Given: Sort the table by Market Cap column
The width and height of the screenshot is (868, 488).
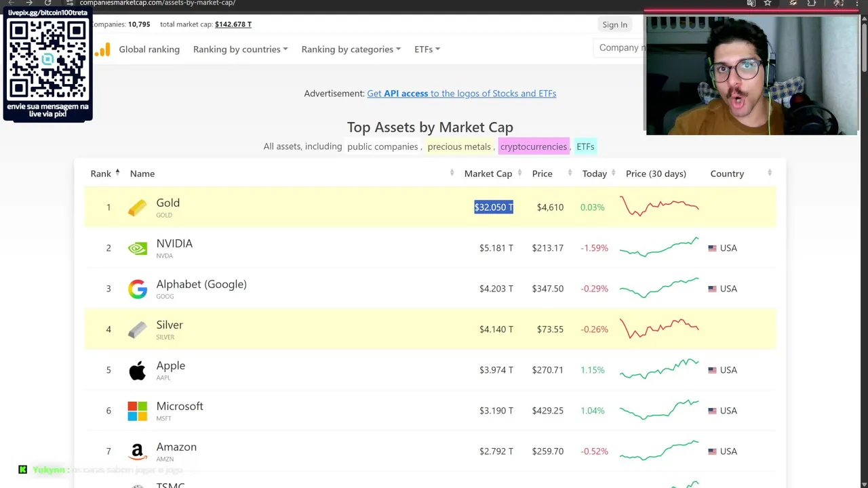Looking at the screenshot, I should [488, 174].
